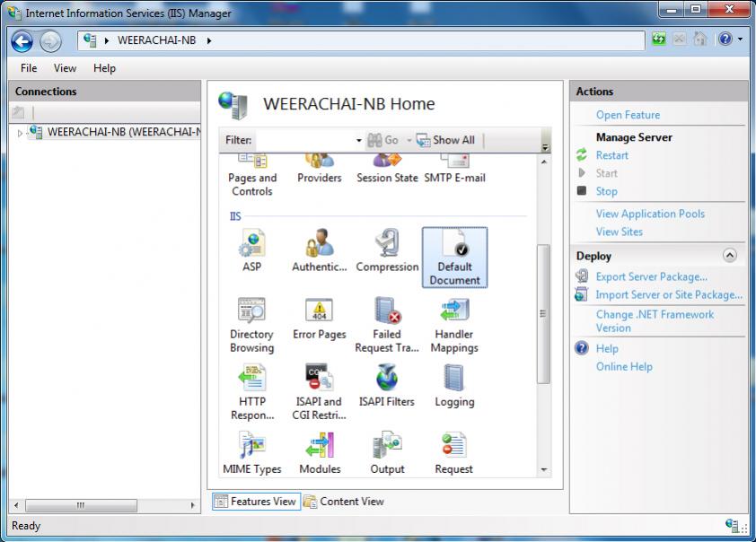
Task: Open the Help icon dropdown in toolbar
Action: click(x=740, y=39)
